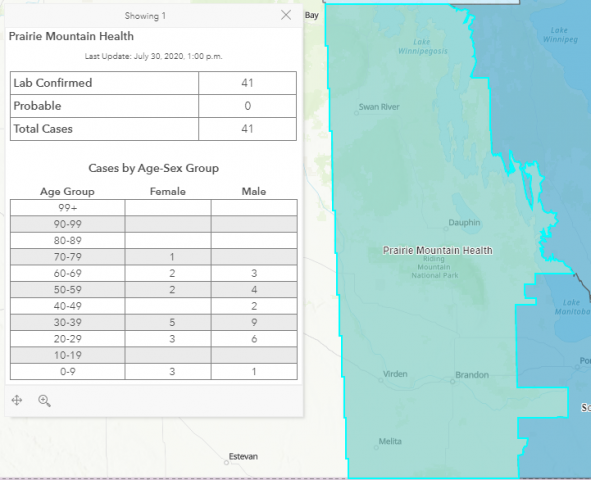Viewport: 591px width, 480px height.
Task: Click the 70-79 age group label
Action: [x=67, y=257]
